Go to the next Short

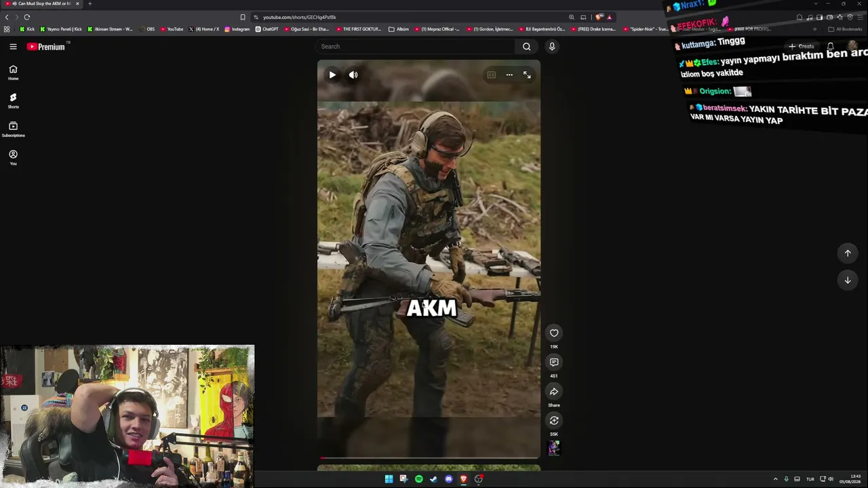(848, 280)
